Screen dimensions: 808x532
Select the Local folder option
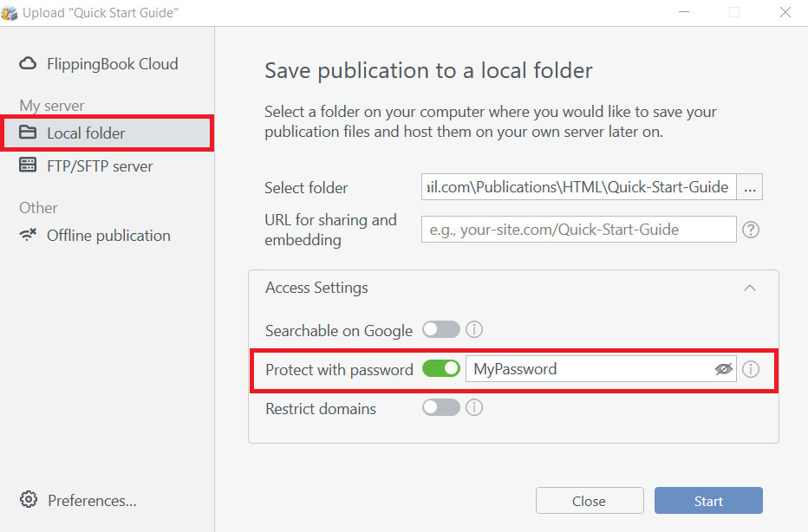click(108, 133)
